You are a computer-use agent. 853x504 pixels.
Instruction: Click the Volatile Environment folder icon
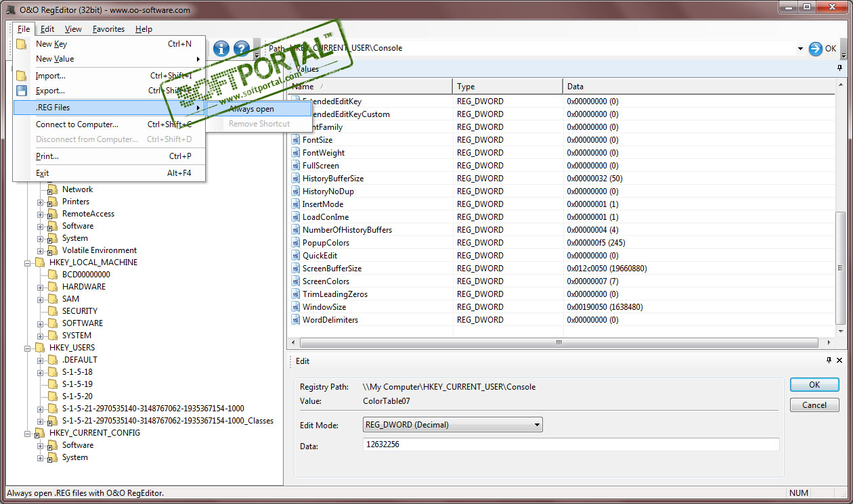point(52,250)
